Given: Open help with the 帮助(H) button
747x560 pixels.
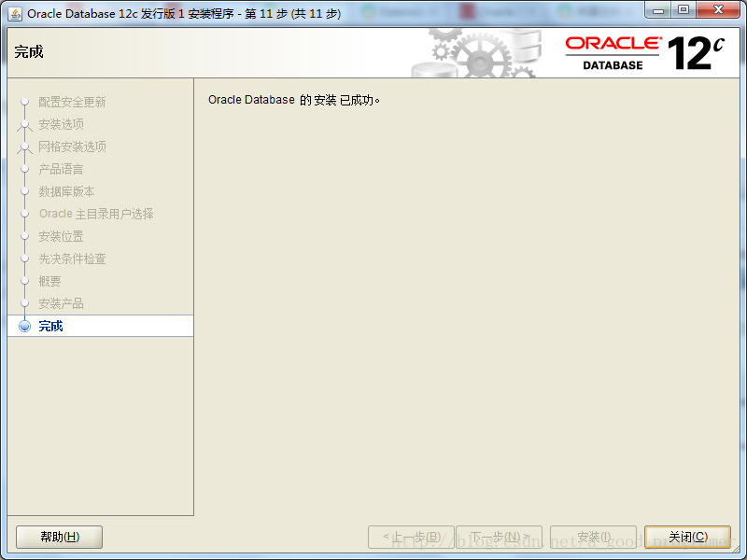Looking at the screenshot, I should click(59, 537).
